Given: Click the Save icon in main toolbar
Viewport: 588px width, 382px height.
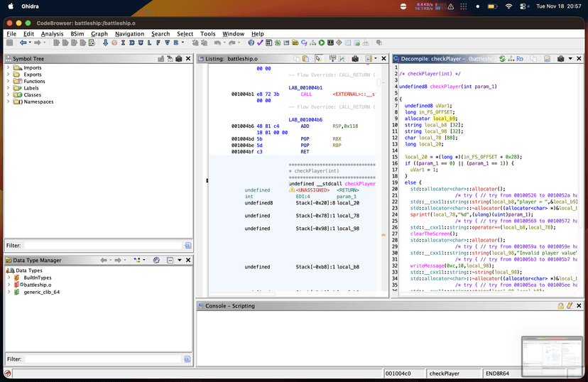Looking at the screenshot, I should pos(10,43).
